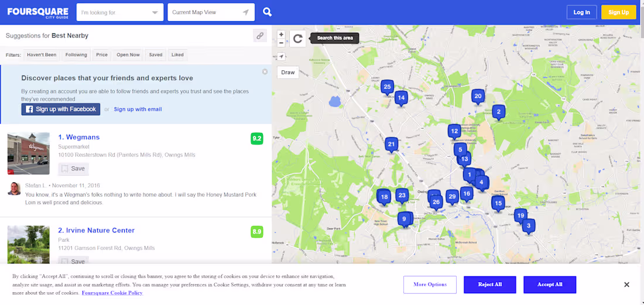This screenshot has height=305, width=644.
Task: Click Sign up with email link
Action: click(x=138, y=109)
